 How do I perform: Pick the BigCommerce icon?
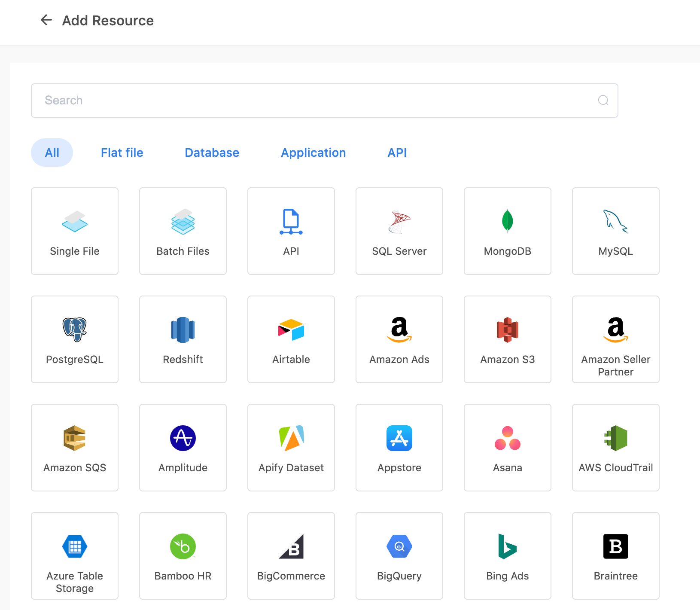pyautogui.click(x=291, y=546)
